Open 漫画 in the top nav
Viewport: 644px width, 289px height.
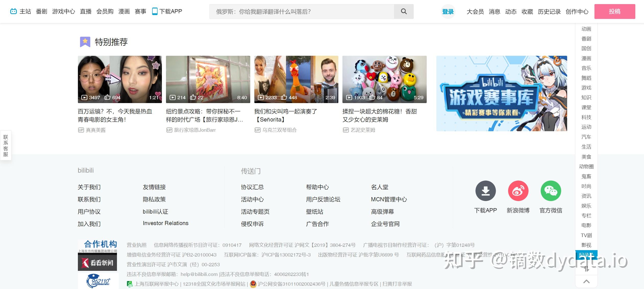pos(124,12)
